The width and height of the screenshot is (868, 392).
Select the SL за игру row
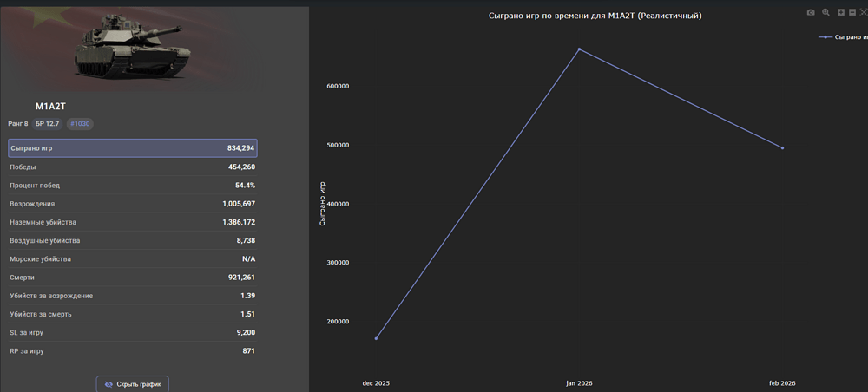point(133,332)
